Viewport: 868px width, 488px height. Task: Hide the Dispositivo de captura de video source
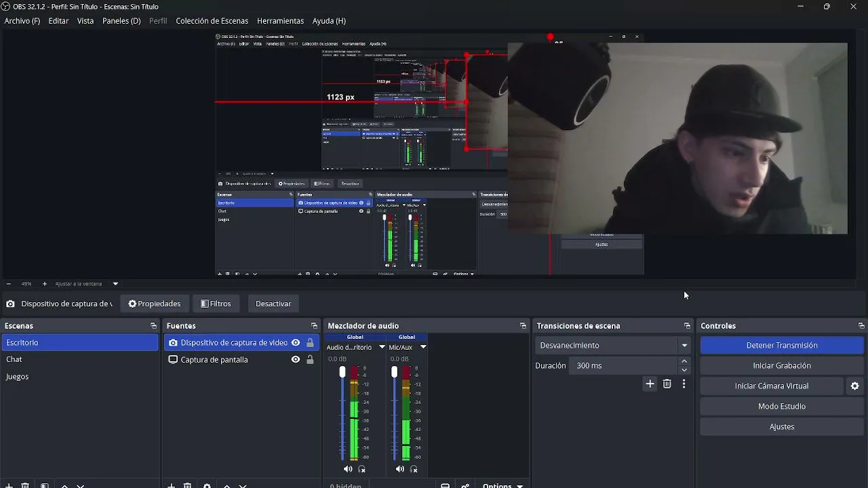[296, 343]
